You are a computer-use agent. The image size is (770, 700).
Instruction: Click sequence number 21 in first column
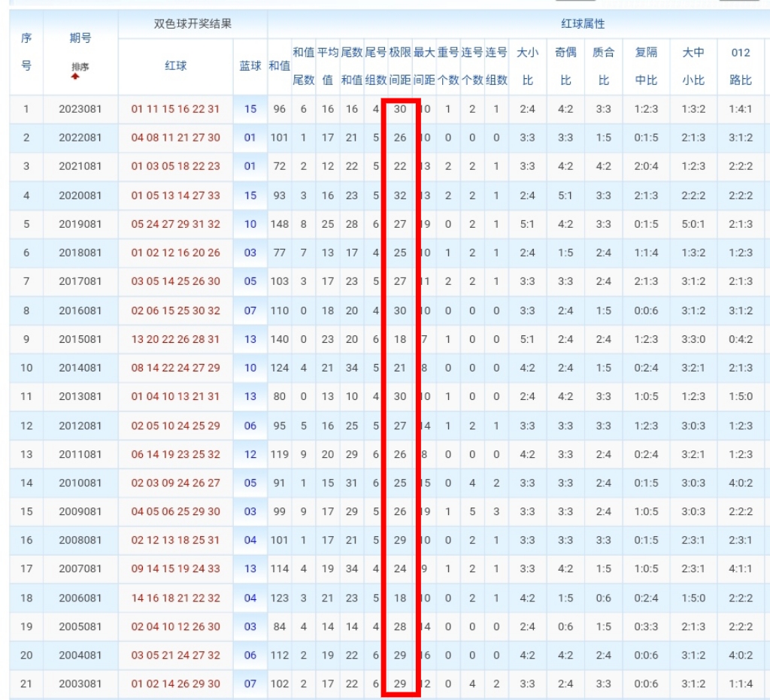point(26,683)
